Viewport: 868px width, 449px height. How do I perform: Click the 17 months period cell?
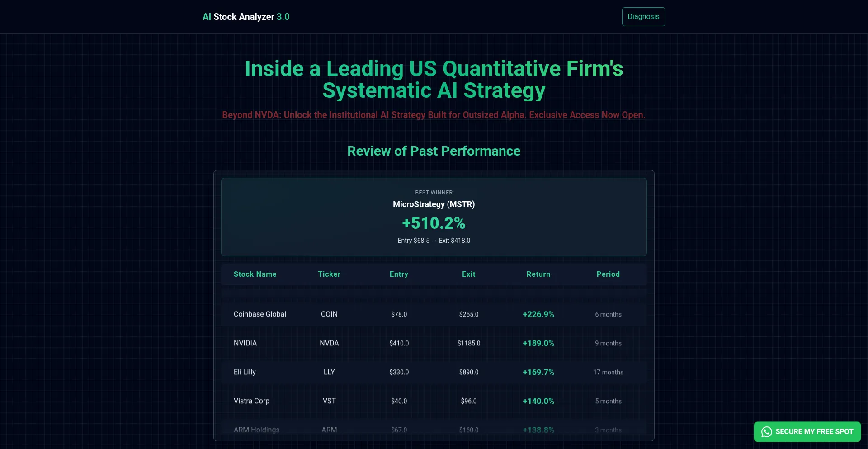click(608, 372)
